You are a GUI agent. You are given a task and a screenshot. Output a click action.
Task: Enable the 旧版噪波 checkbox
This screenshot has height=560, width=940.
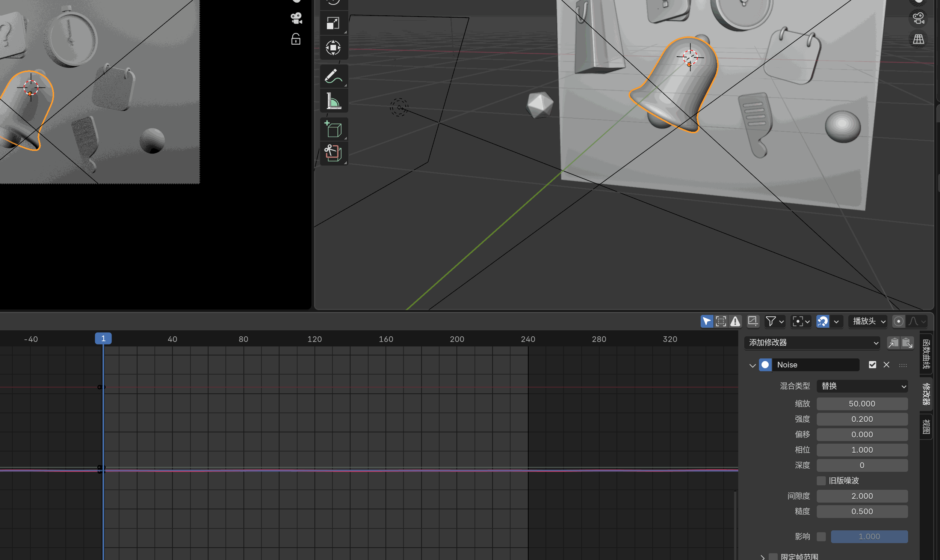click(821, 480)
